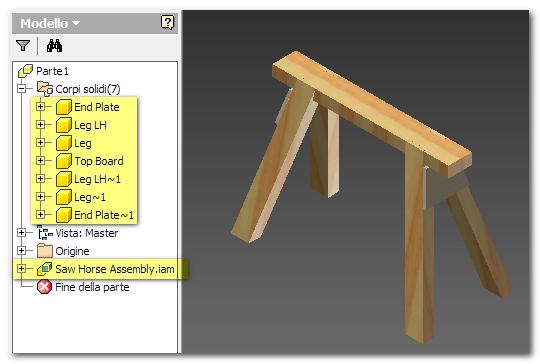This screenshot has width=540, height=364.
Task: Click the Origine folder label
Action: (72, 251)
